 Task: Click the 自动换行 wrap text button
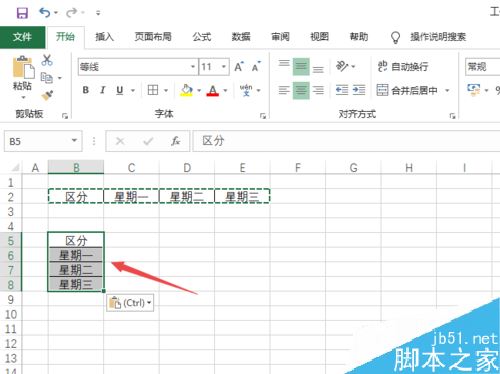403,66
